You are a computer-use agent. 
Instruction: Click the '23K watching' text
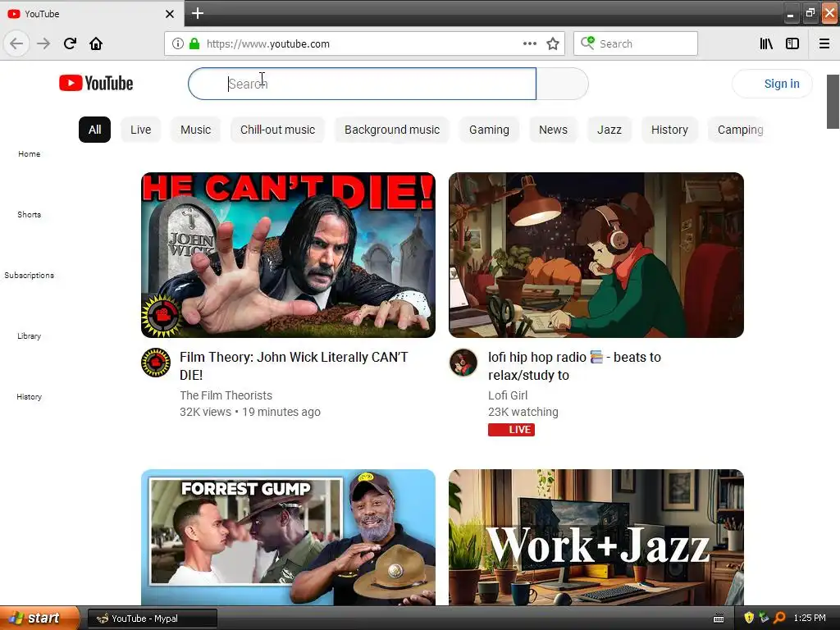(x=523, y=412)
